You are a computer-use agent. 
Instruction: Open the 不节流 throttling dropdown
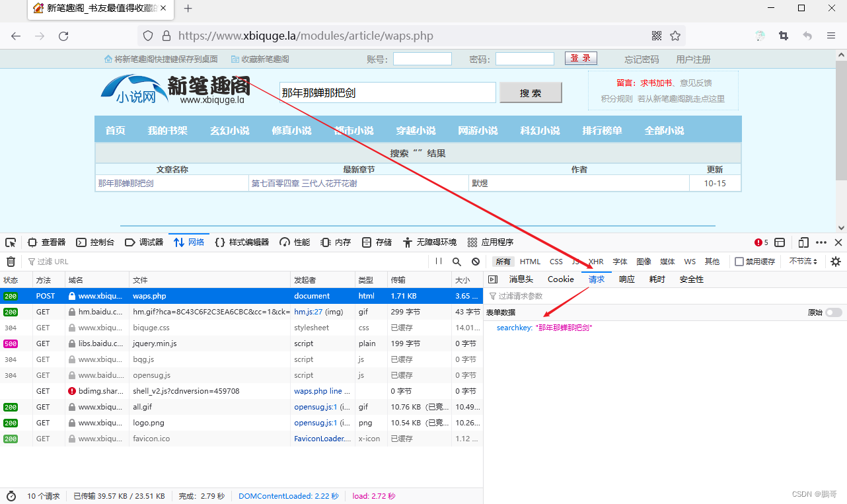tap(803, 262)
